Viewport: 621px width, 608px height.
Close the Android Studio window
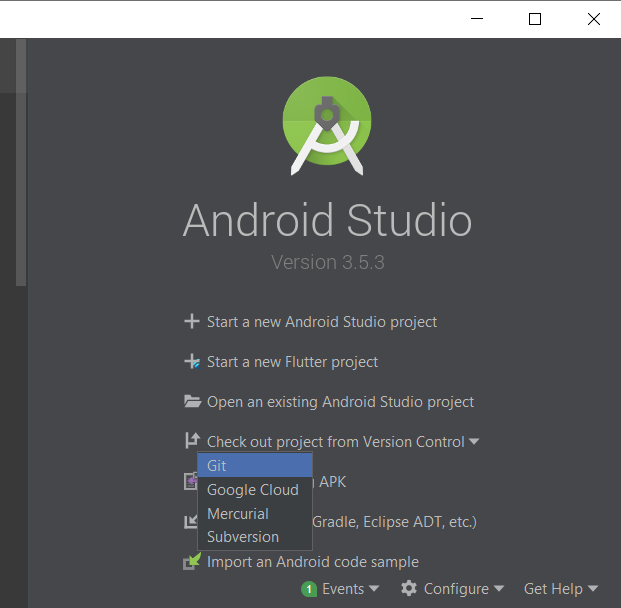click(593, 19)
